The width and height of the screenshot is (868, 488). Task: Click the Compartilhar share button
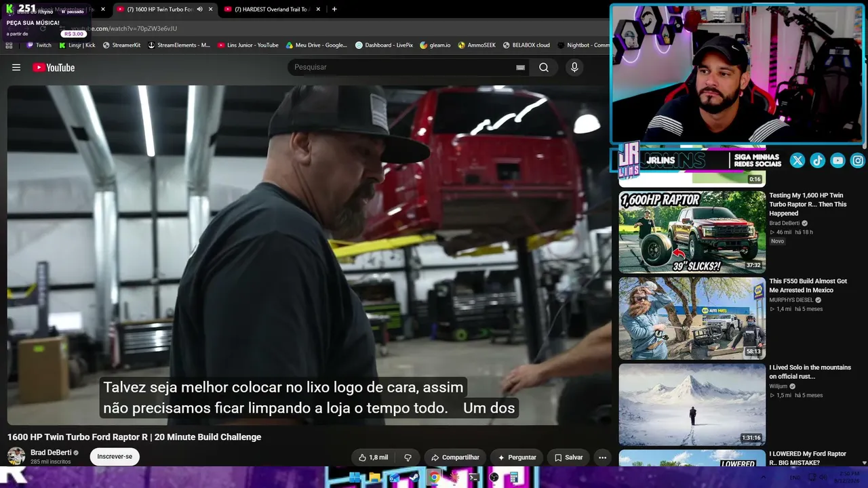[455, 457]
